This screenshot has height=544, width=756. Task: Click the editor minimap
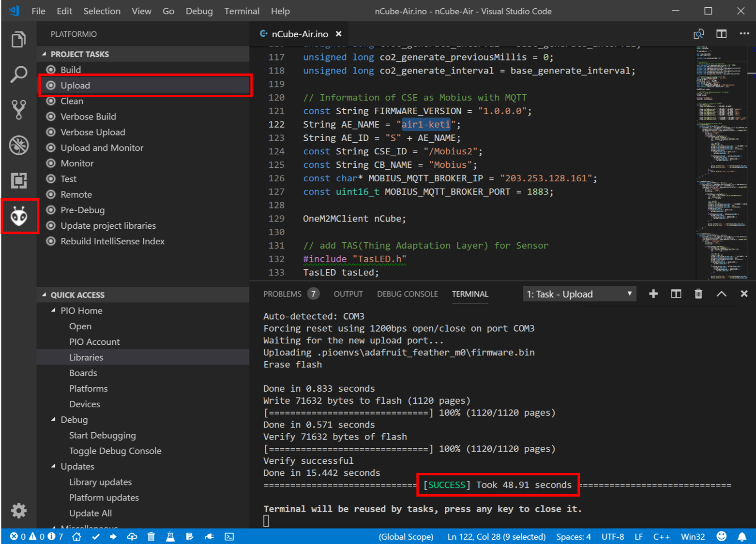722,163
